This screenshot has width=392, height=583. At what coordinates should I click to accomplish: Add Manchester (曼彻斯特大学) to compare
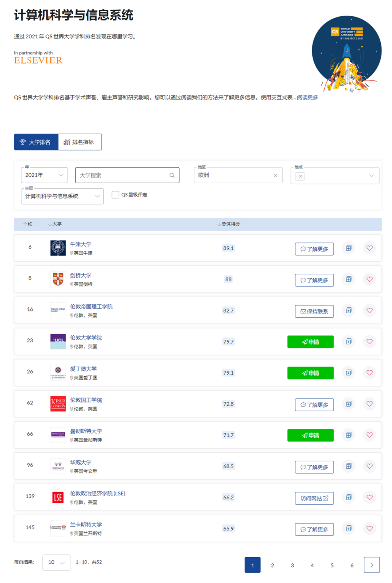[x=348, y=435]
